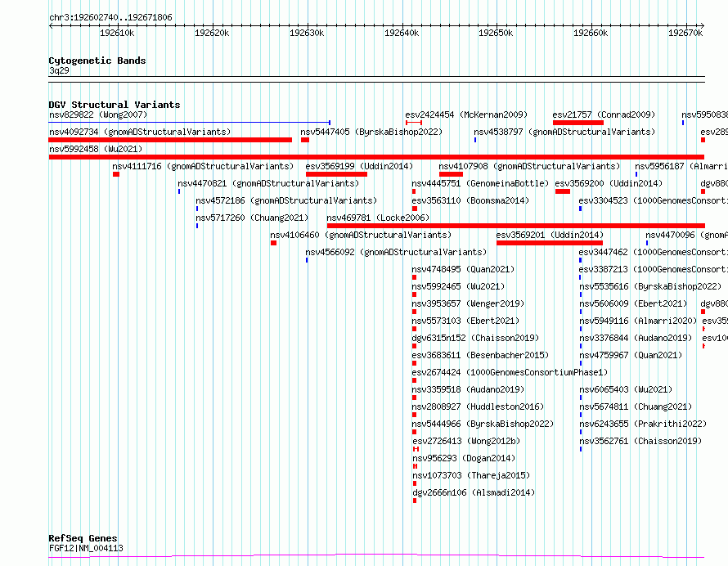728x566 pixels.
Task: Click the nsv4470821 gnomAD variant label
Action: pos(268,183)
